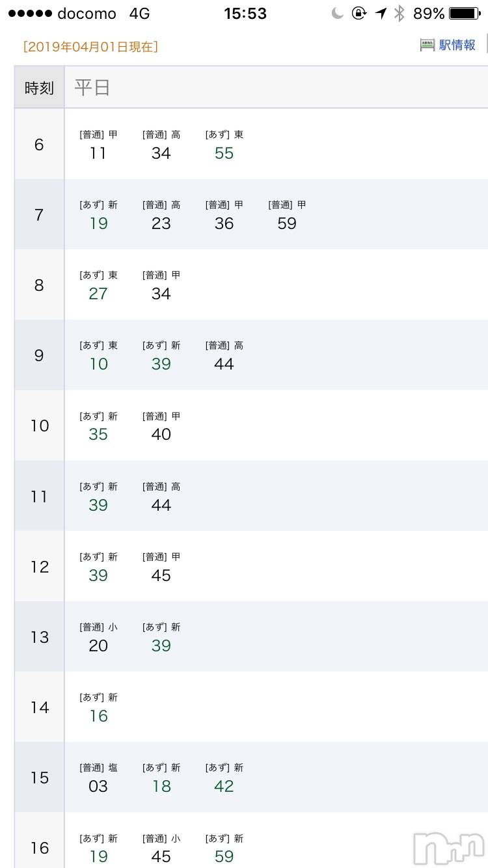This screenshot has width=488, height=868.
Task: Tap the battery icon in status bar
Action: point(466,13)
